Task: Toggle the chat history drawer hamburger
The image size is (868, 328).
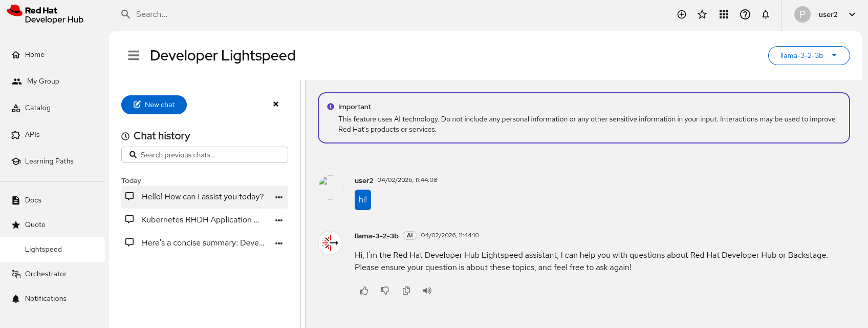Action: click(x=134, y=55)
